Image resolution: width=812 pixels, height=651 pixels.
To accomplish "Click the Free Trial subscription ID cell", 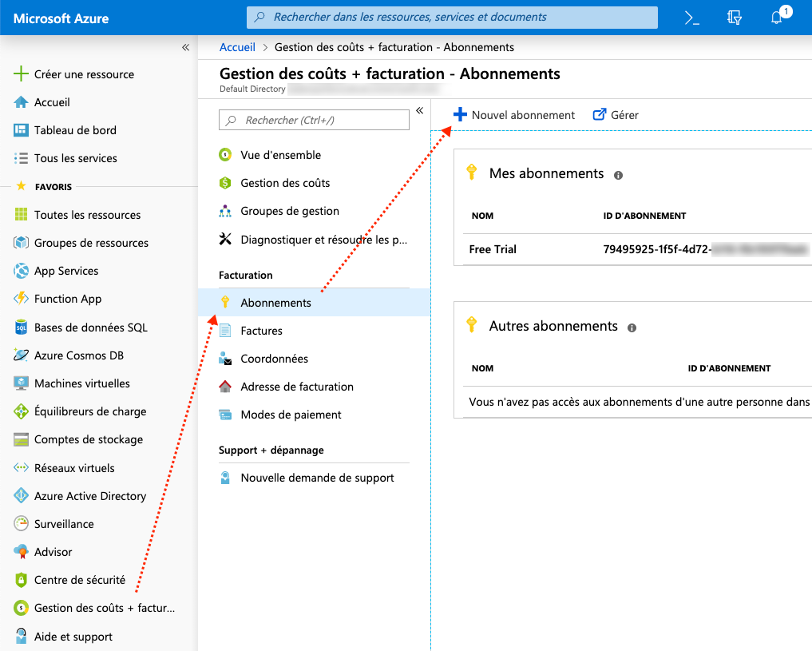I will point(705,249).
